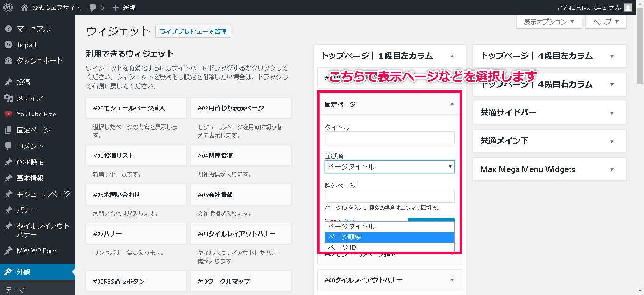
Task: Click user avatar in admin bar
Action: [x=627, y=8]
